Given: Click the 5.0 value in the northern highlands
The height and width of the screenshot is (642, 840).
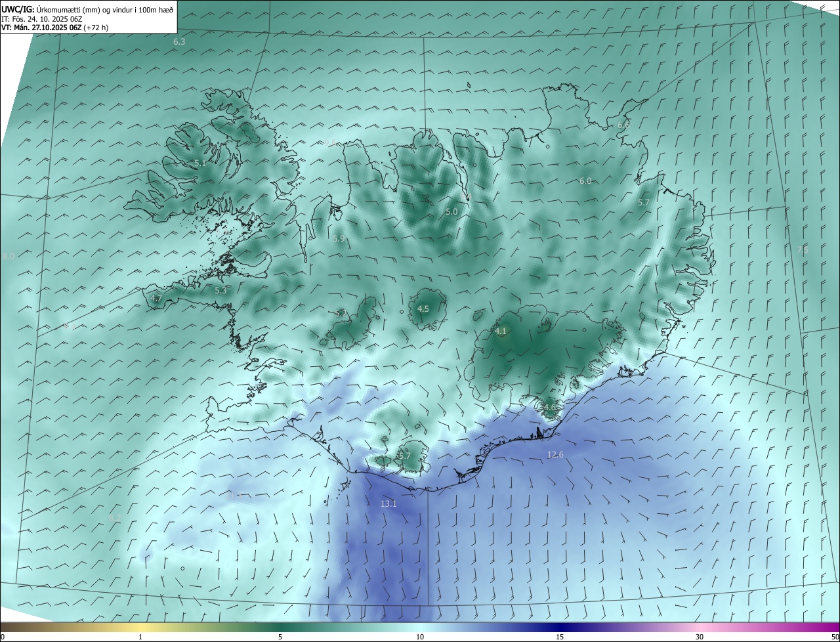Looking at the screenshot, I should tap(451, 211).
